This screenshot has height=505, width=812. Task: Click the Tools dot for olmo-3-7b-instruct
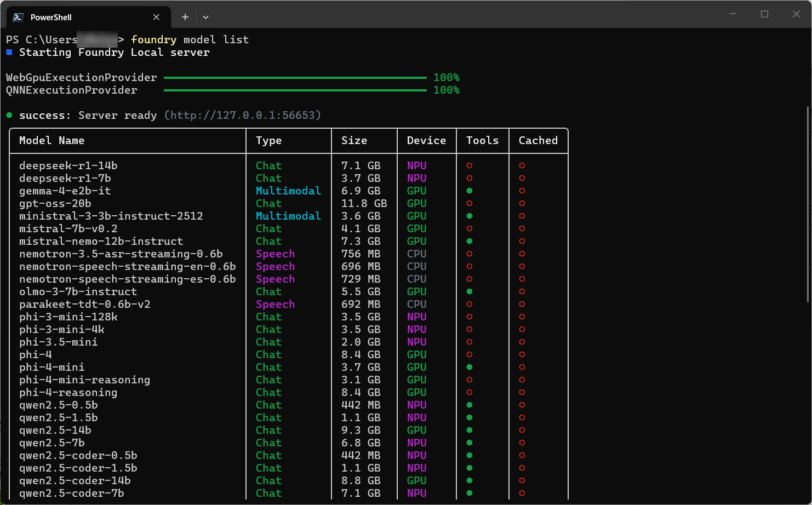coord(470,291)
